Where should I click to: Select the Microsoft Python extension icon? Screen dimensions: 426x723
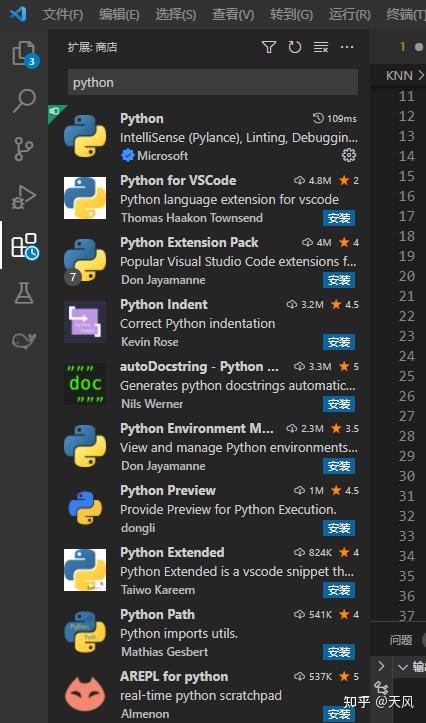(85, 136)
